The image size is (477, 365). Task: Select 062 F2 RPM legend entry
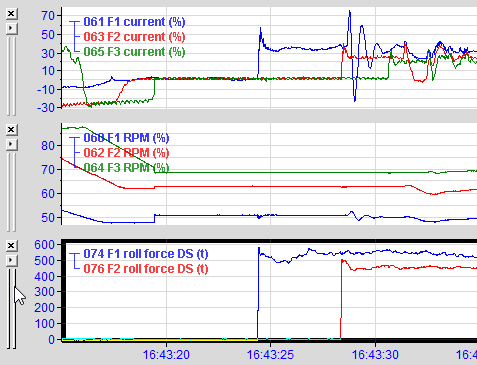point(126,153)
